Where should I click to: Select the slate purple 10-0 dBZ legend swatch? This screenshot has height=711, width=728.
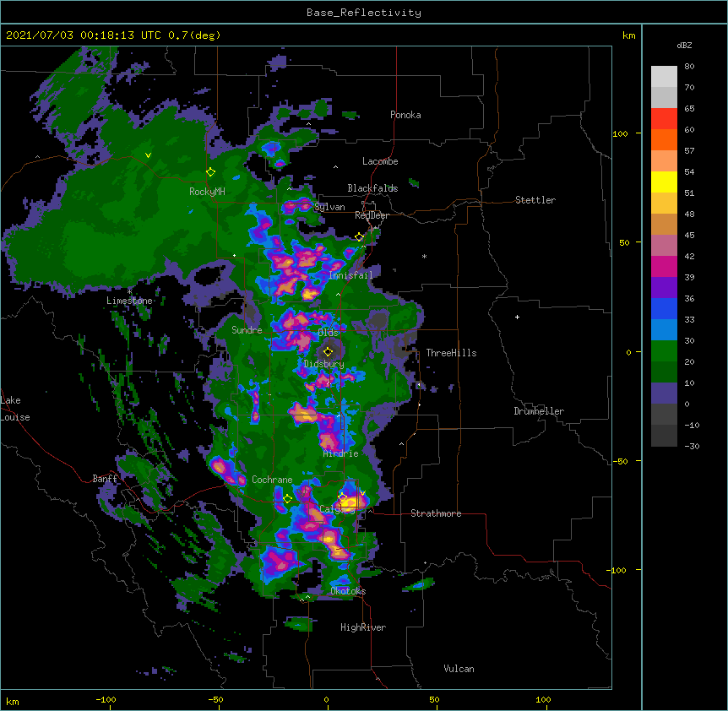[x=664, y=393]
